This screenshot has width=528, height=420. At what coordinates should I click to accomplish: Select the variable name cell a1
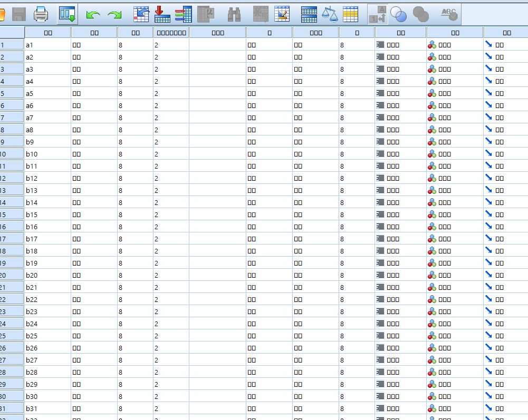pos(47,45)
